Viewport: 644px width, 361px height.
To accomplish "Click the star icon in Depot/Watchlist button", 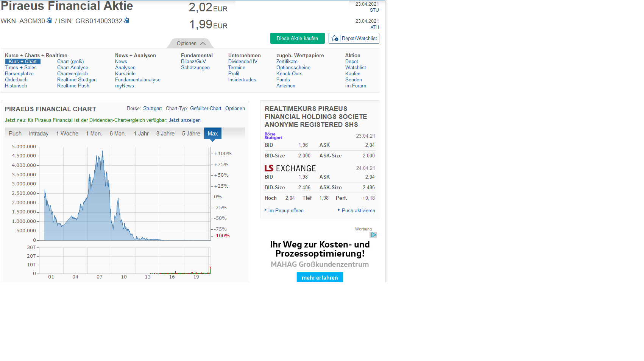I will 335,38.
